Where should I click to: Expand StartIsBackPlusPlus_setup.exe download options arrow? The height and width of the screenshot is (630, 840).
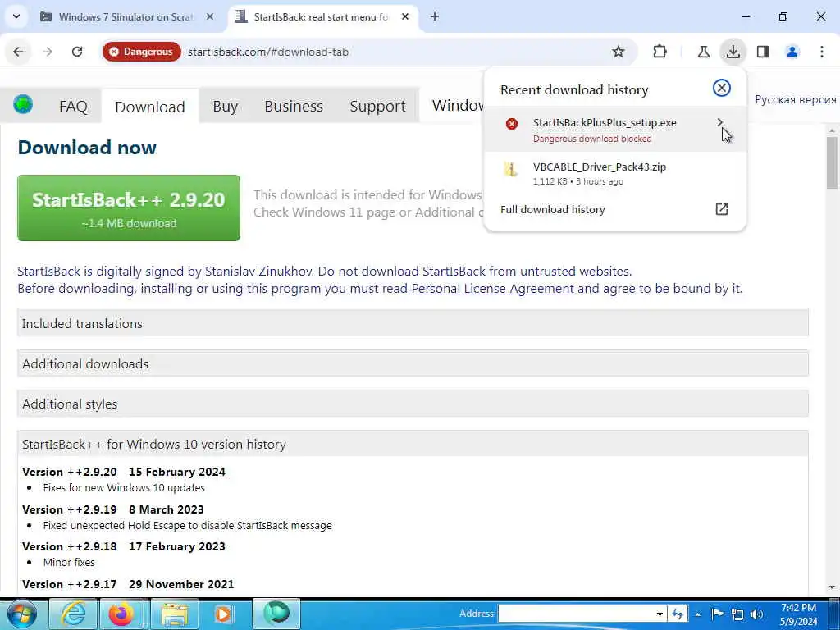click(720, 123)
